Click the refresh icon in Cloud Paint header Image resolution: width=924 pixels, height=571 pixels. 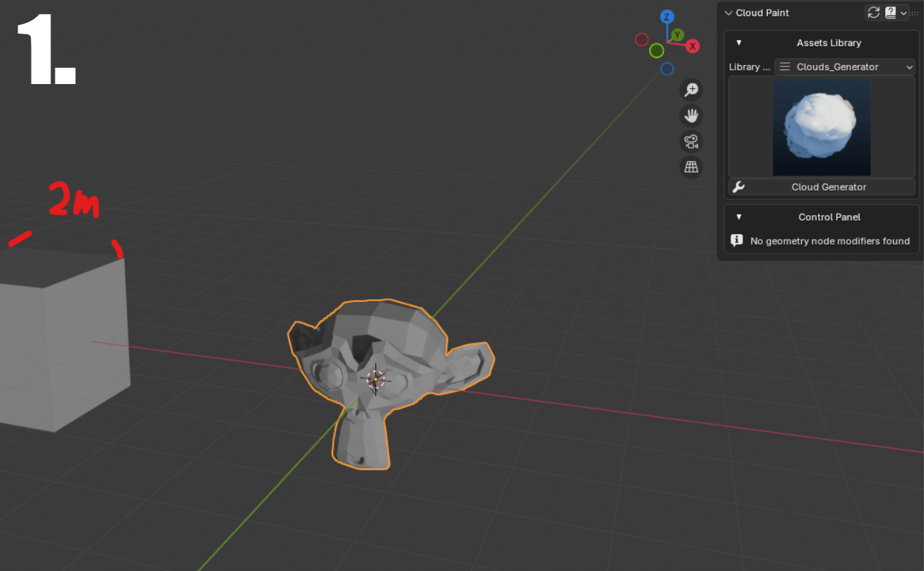click(874, 13)
